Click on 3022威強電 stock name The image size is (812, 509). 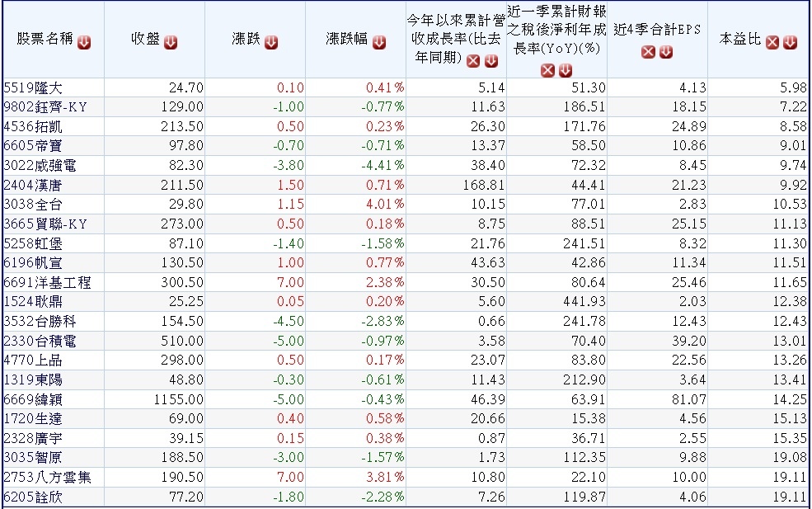click(40, 166)
